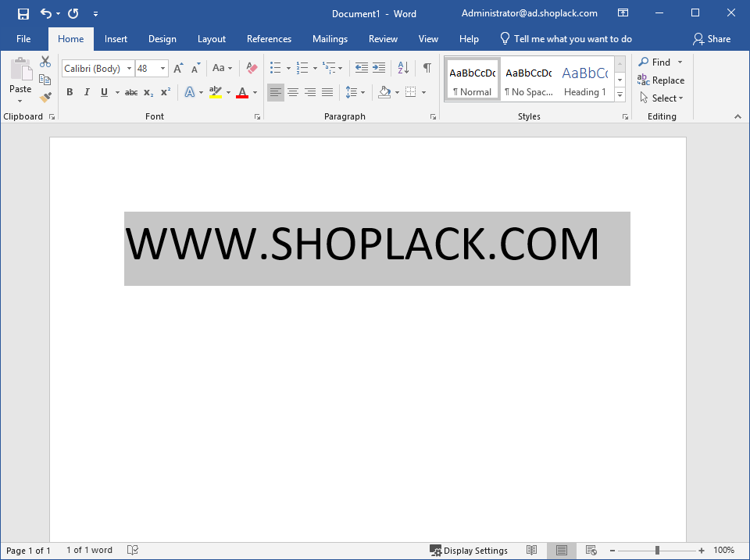Viewport: 750px width, 560px height.
Task: Switch to the Mailings tab
Action: tap(330, 39)
